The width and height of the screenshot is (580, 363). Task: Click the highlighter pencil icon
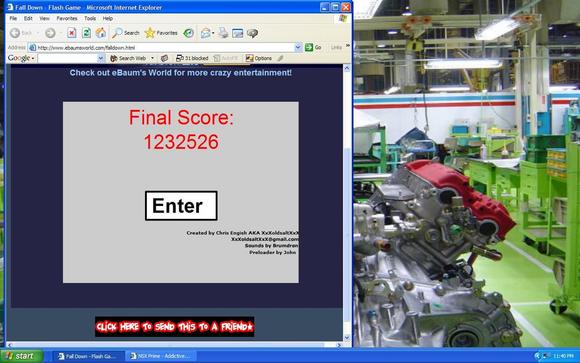pyautogui.click(x=280, y=58)
